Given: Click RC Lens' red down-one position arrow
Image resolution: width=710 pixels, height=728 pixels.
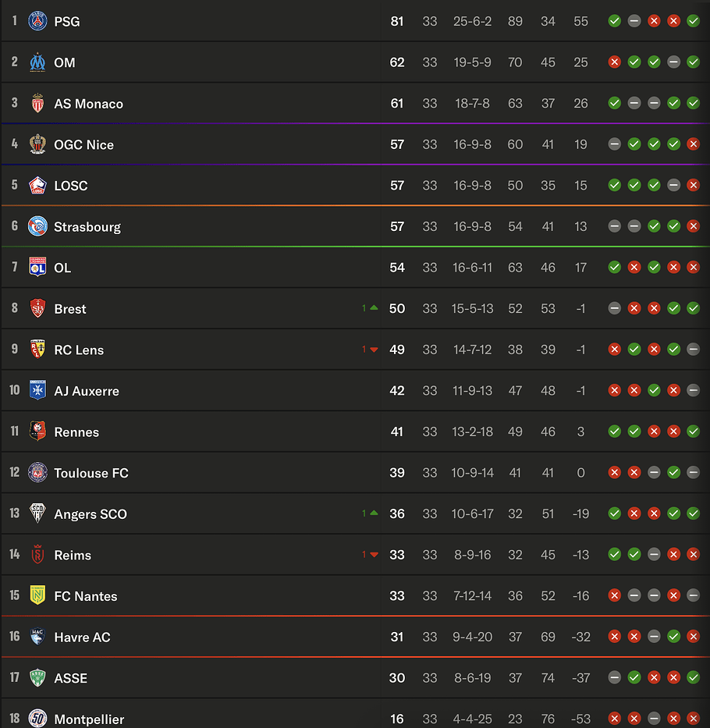Looking at the screenshot, I should [x=374, y=350].
